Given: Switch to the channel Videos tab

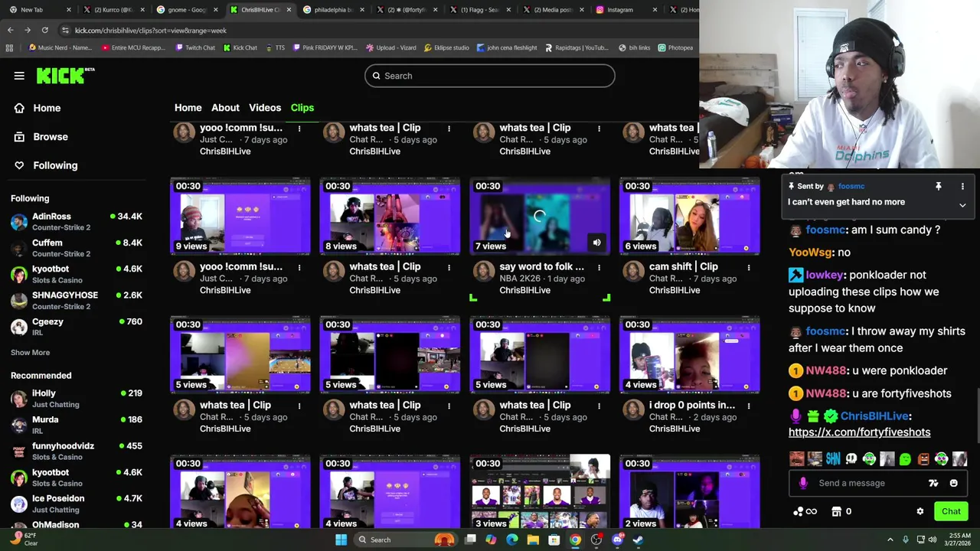Looking at the screenshot, I should 265,108.
